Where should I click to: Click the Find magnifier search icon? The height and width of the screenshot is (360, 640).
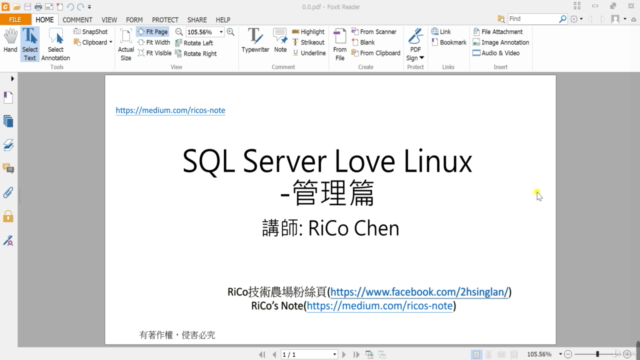point(562,19)
